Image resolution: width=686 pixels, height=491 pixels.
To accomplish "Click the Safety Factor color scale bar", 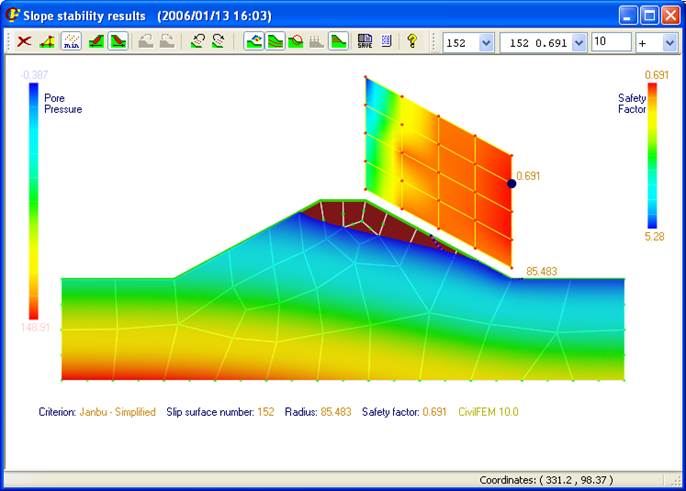I will tap(652, 156).
